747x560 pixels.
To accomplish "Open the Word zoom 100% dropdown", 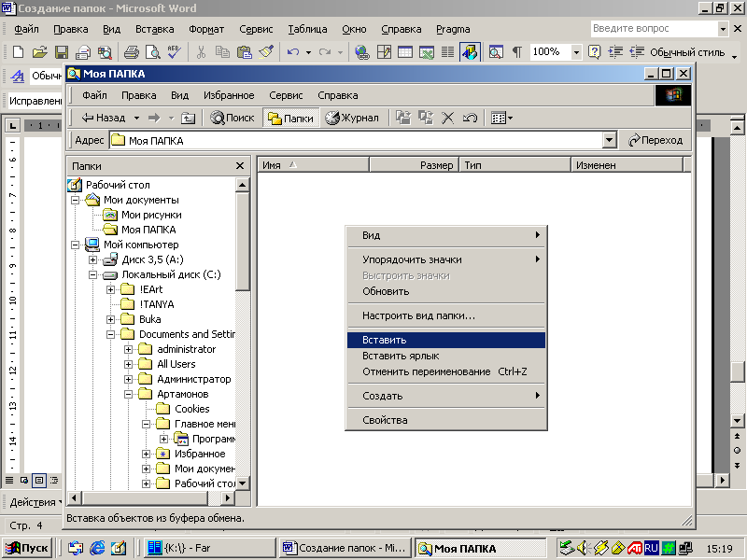I will coord(575,52).
